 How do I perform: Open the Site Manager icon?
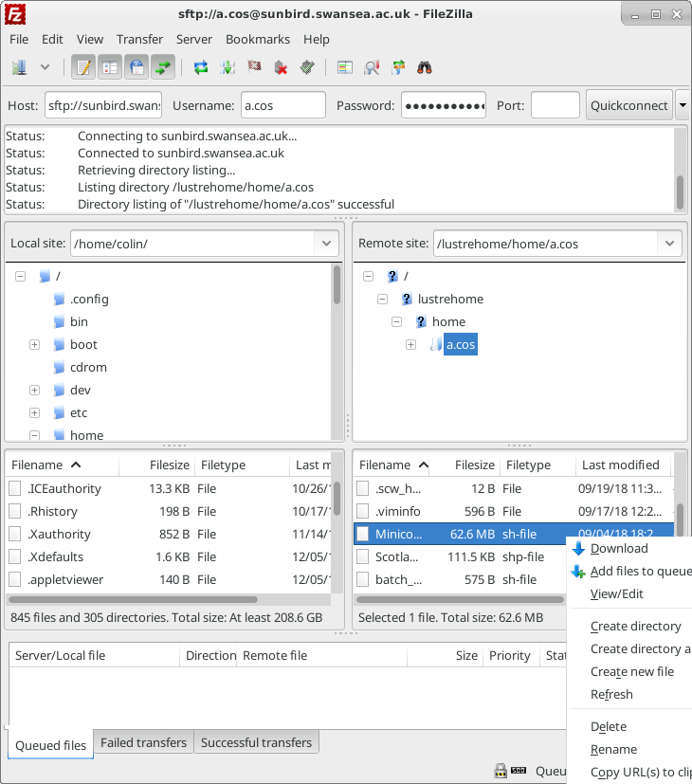[x=20, y=67]
